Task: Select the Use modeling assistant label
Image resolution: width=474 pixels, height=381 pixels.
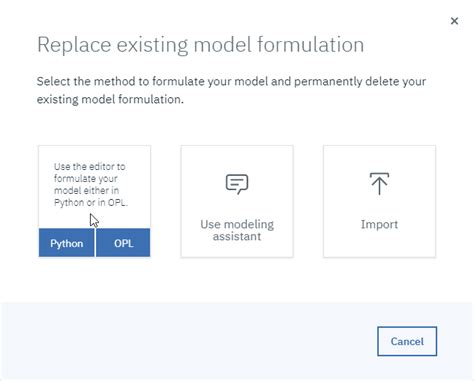Action: [237, 230]
